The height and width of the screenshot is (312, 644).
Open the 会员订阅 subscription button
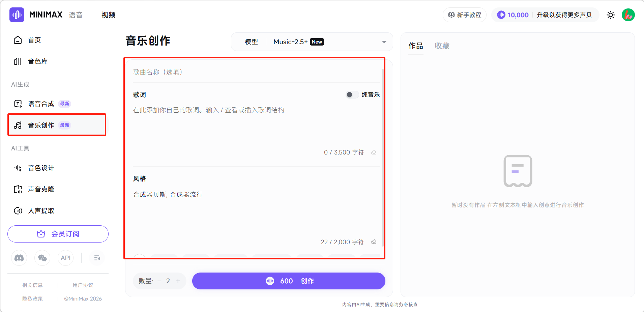pyautogui.click(x=58, y=234)
